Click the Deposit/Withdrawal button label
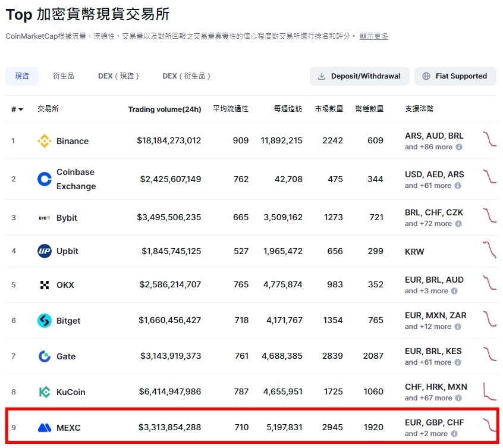Screen dimensions: 503x448 366,76
